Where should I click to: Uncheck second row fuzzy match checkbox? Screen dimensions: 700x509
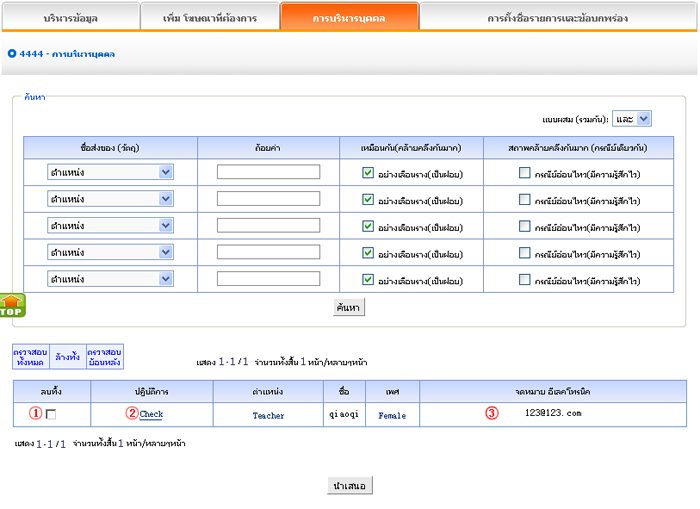[368, 199]
